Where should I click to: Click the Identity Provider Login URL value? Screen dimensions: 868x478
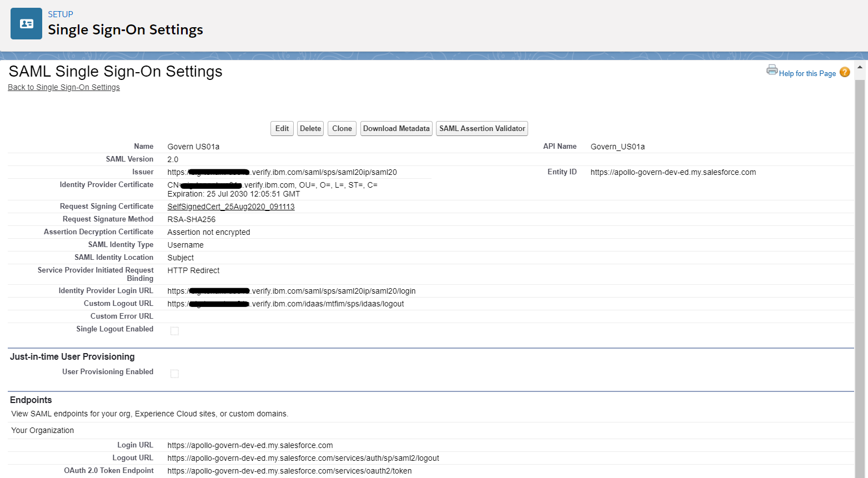point(292,291)
